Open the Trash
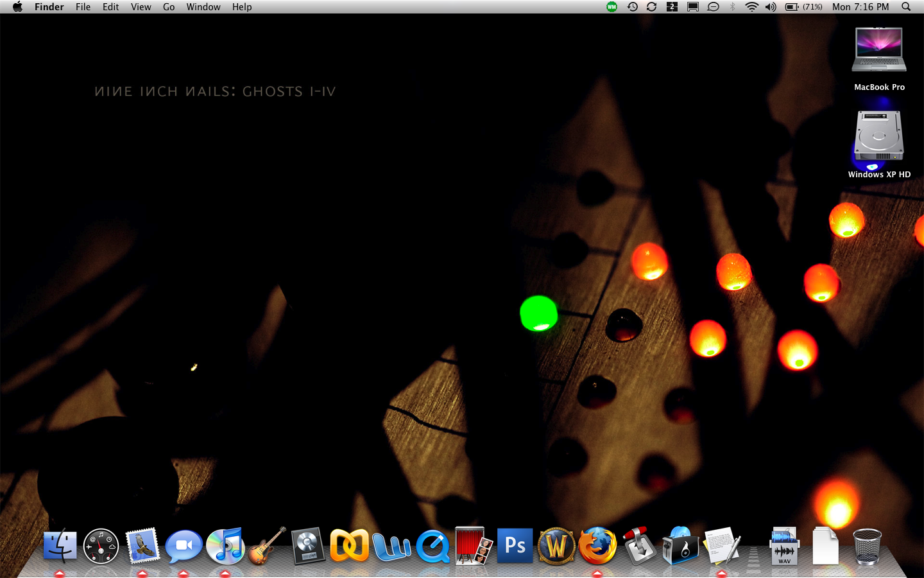The image size is (924, 578). point(867,547)
